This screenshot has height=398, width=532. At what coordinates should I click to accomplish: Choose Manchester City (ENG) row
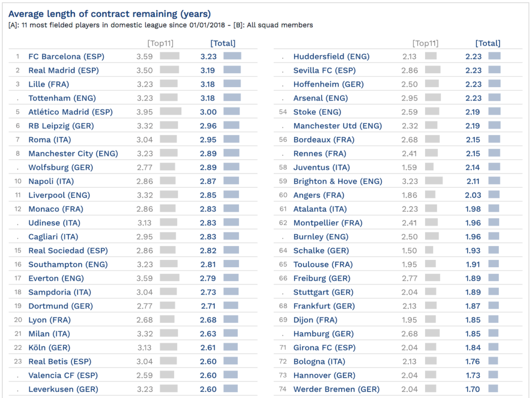click(73, 154)
